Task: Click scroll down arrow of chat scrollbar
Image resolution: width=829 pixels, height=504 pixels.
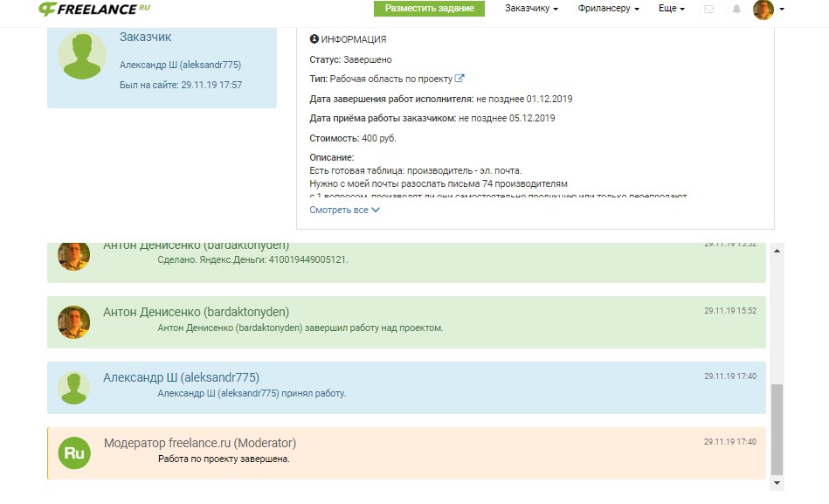Action: (x=777, y=483)
